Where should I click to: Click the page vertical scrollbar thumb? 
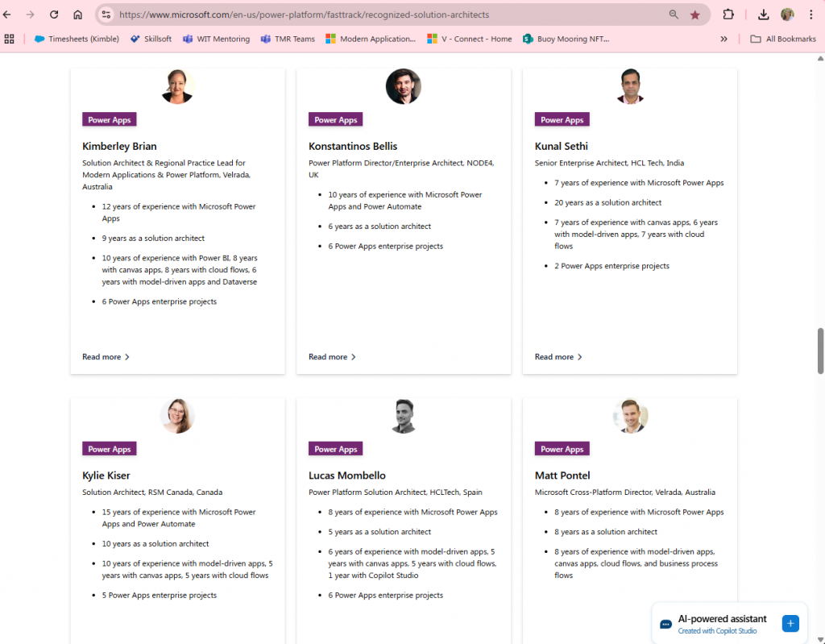tap(820, 351)
